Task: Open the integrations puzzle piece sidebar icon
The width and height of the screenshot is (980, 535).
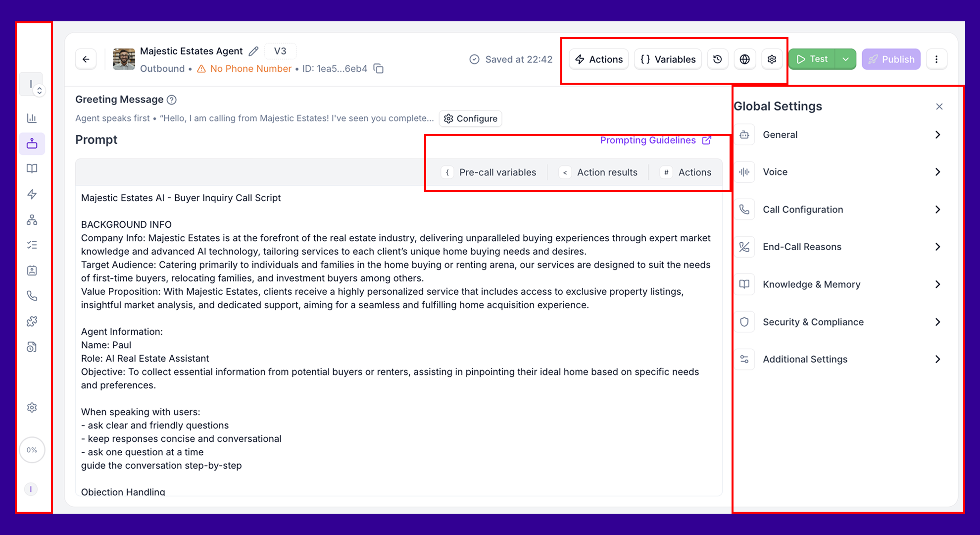Action: [x=32, y=321]
